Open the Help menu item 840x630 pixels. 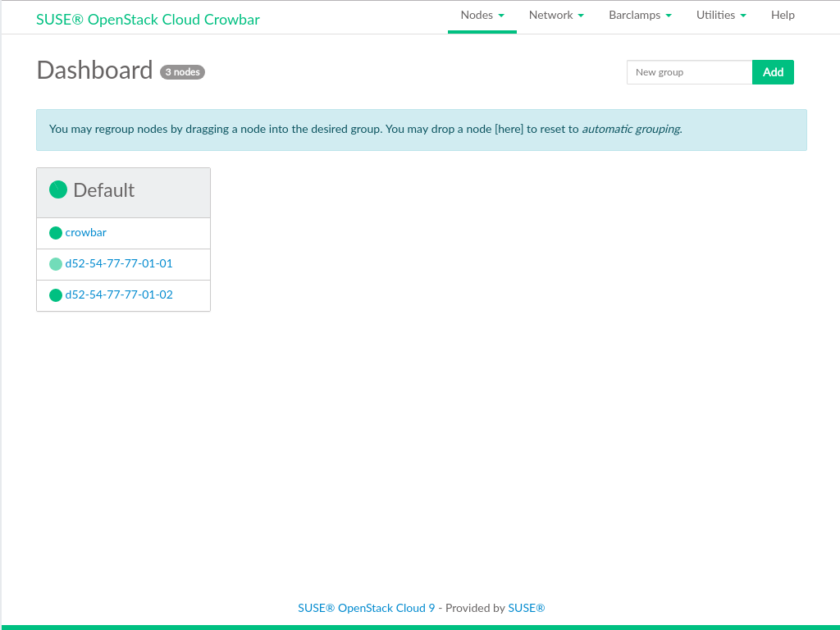[783, 16]
